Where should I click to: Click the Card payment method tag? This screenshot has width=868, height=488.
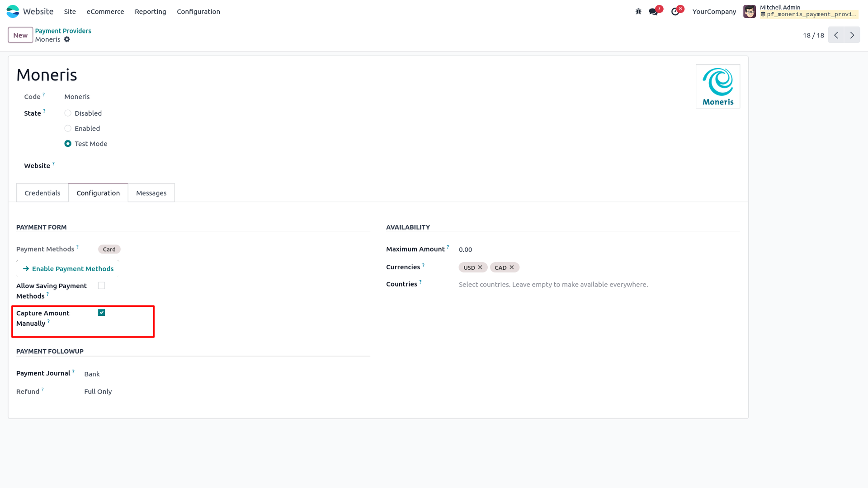109,249
